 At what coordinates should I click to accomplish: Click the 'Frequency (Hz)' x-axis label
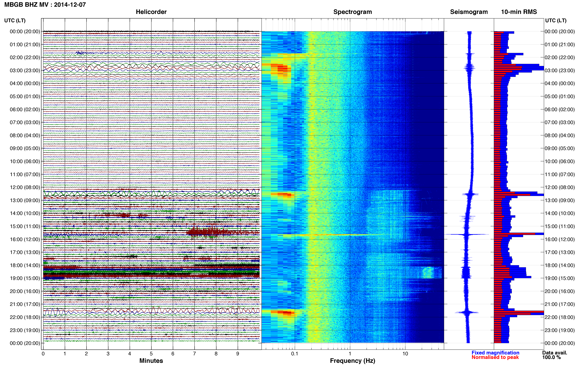(x=352, y=361)
